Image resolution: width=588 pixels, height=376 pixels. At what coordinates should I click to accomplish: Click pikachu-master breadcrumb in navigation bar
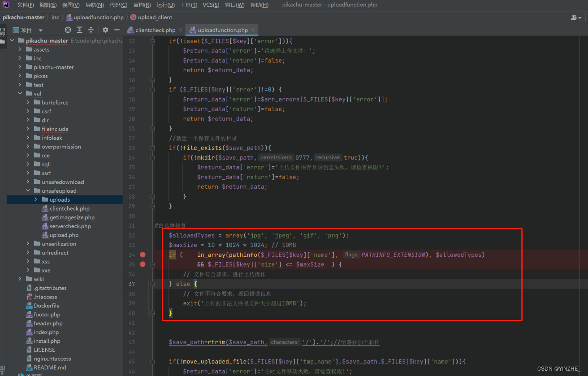pos(23,17)
